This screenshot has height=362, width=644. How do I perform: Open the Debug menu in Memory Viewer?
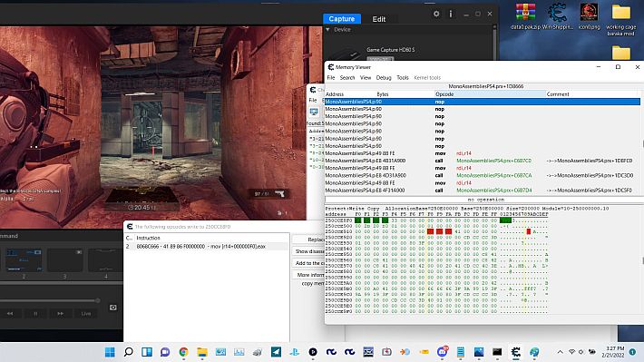click(384, 77)
